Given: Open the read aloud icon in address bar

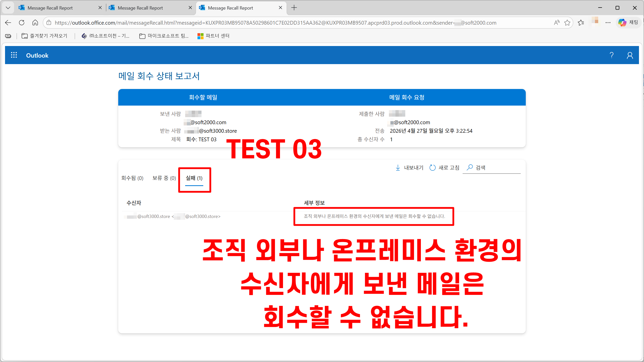Looking at the screenshot, I should coord(556,23).
